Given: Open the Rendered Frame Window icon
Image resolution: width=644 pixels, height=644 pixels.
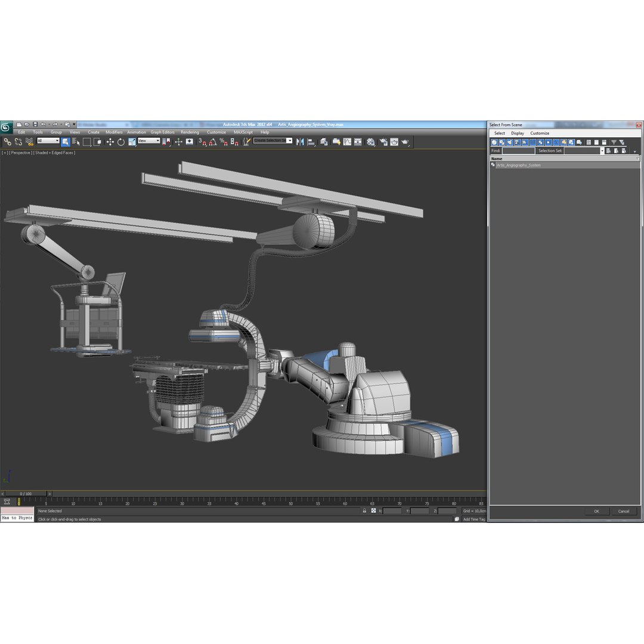Looking at the screenshot, I should [x=394, y=142].
